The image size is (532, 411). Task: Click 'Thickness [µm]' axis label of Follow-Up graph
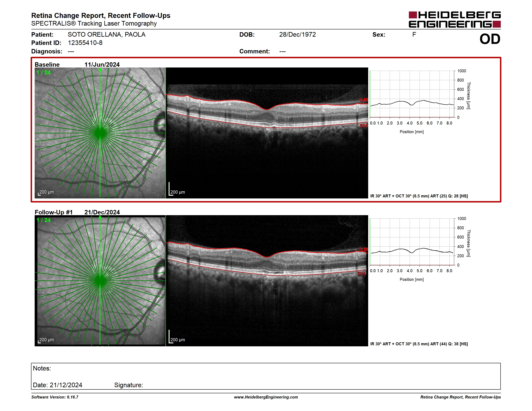click(469, 244)
